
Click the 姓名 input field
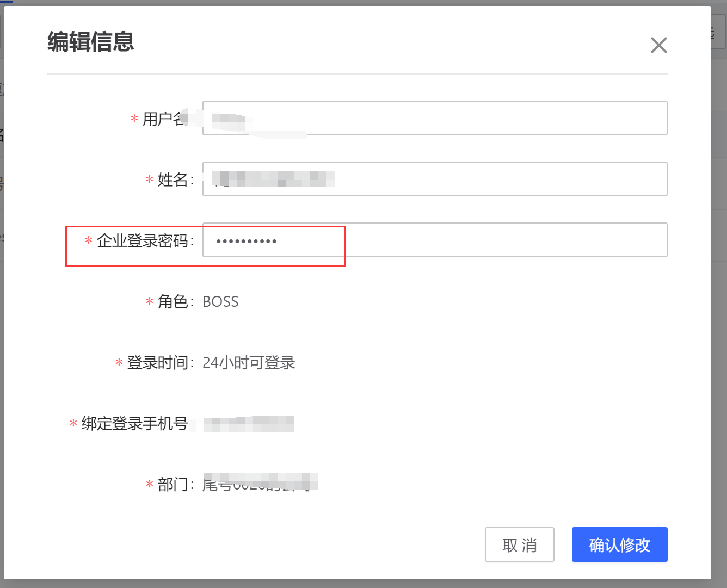point(435,179)
